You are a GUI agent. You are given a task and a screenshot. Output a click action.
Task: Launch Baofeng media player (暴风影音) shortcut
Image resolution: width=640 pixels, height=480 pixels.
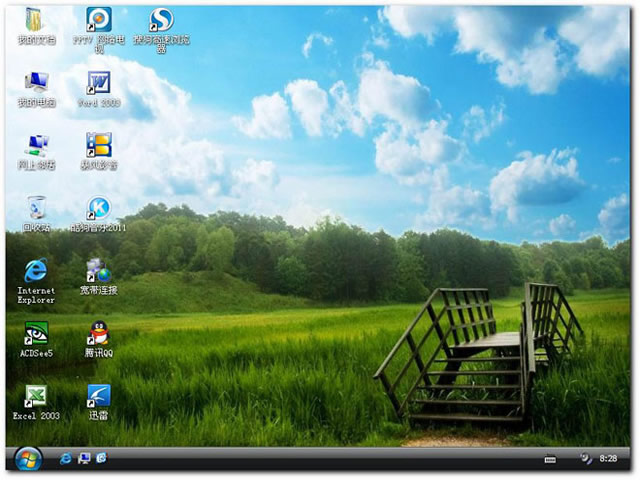(x=98, y=146)
